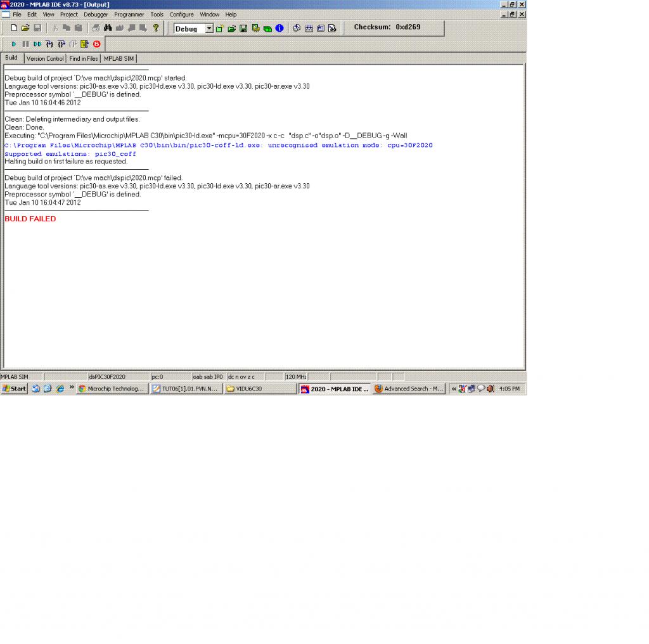Click the Reset processor icon
The width and height of the screenshot is (649, 644).
85,44
